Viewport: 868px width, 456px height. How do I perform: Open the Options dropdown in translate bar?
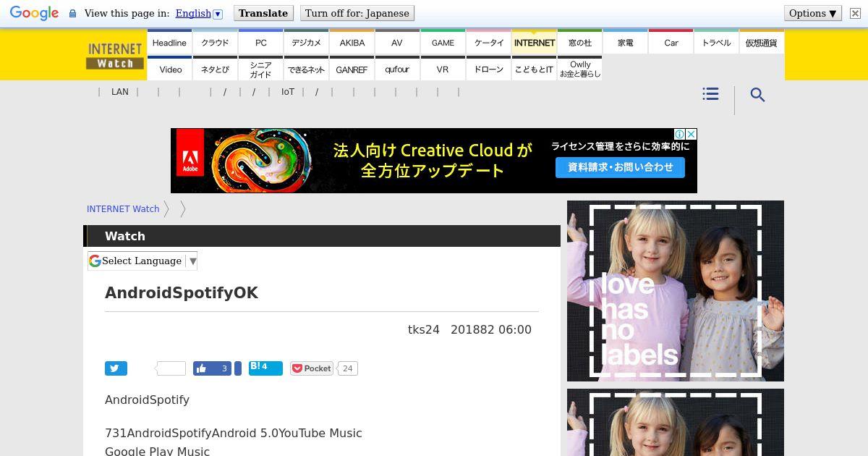pyautogui.click(x=813, y=13)
